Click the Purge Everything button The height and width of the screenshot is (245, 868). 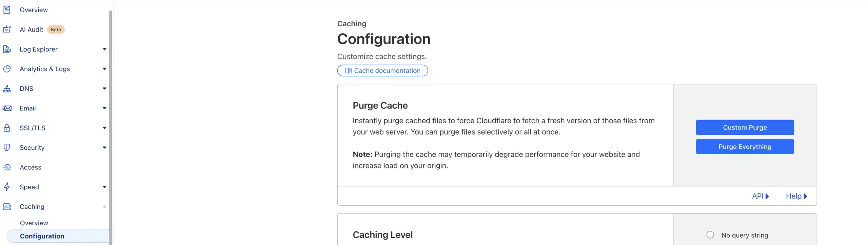pyautogui.click(x=745, y=147)
